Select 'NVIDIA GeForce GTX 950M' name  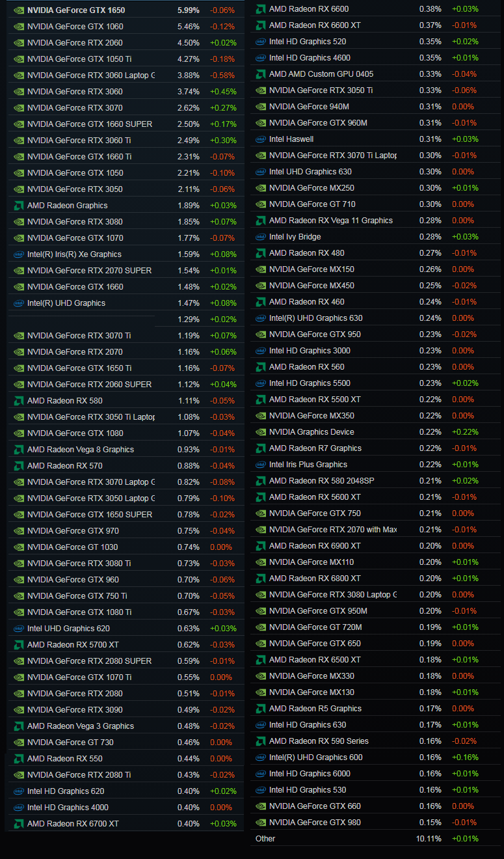318,611
